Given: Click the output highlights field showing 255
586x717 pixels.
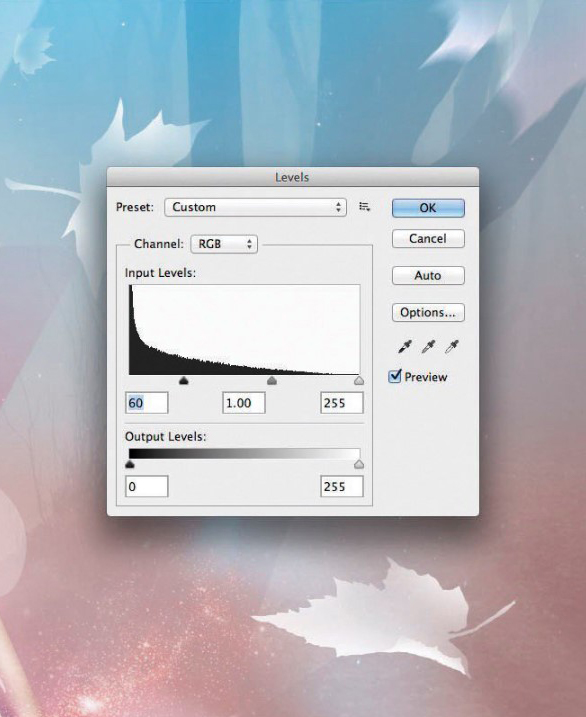Looking at the screenshot, I should pyautogui.click(x=342, y=486).
